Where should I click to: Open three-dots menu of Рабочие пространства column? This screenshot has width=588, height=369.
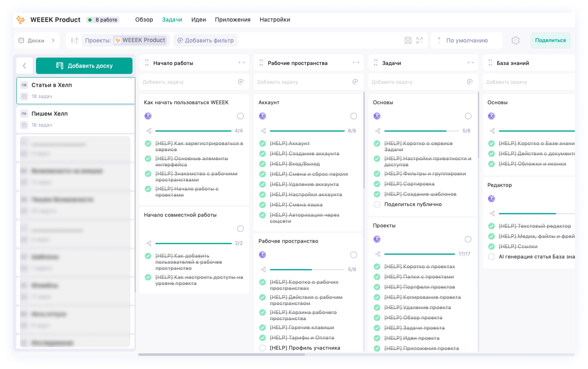(356, 63)
